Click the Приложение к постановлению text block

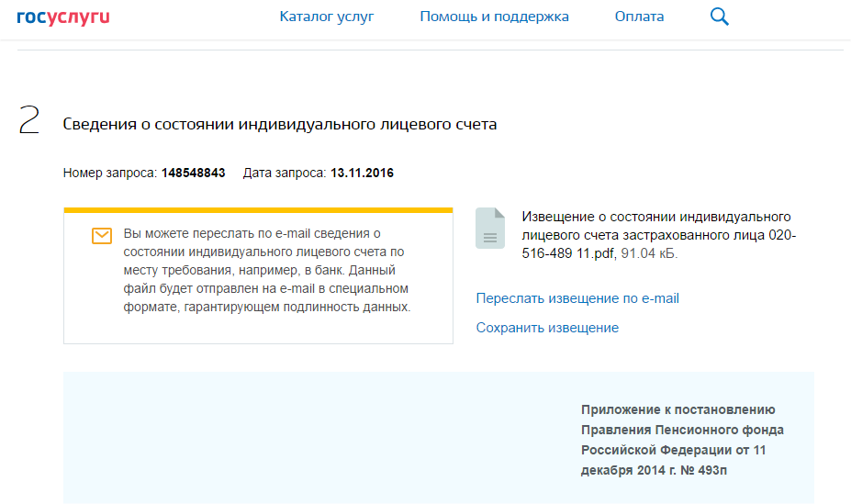(x=682, y=440)
